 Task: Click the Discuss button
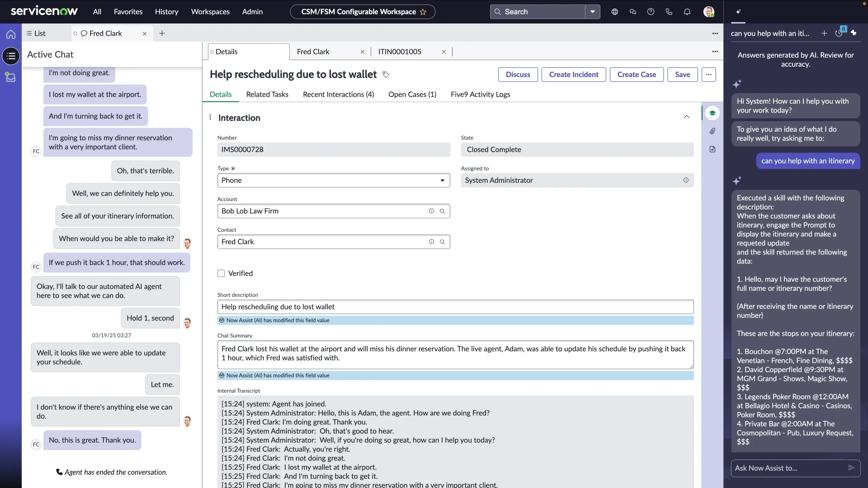click(x=518, y=74)
